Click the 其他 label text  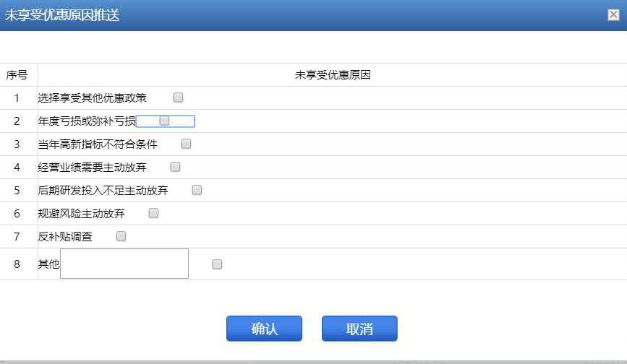[48, 264]
